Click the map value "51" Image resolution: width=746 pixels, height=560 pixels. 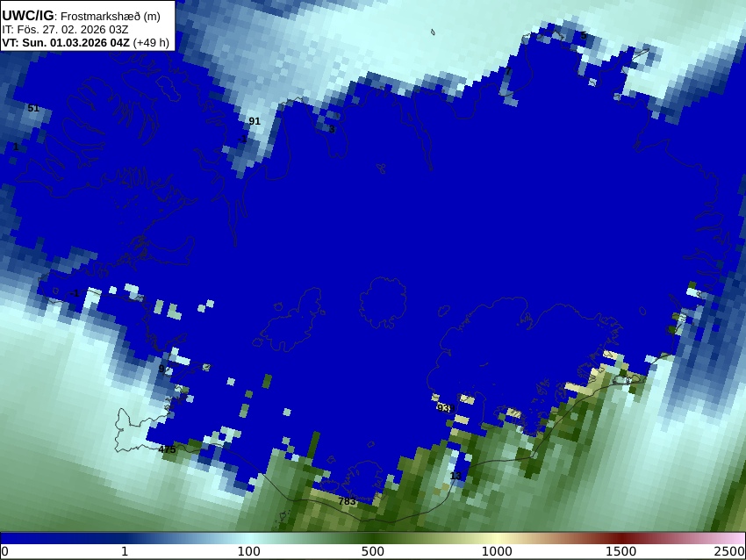[x=33, y=108]
